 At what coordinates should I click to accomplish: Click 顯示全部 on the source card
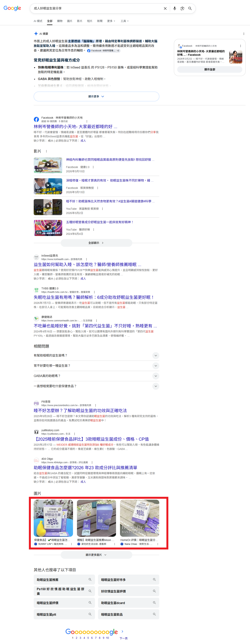tap(210, 69)
